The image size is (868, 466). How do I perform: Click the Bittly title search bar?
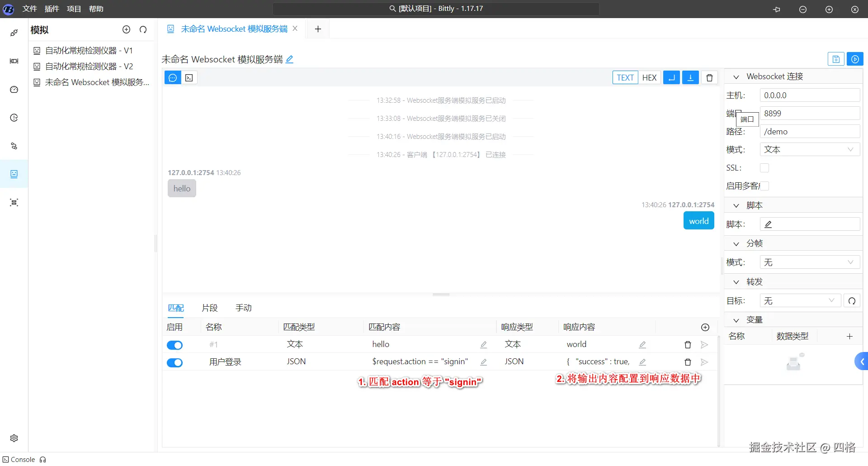[436, 9]
